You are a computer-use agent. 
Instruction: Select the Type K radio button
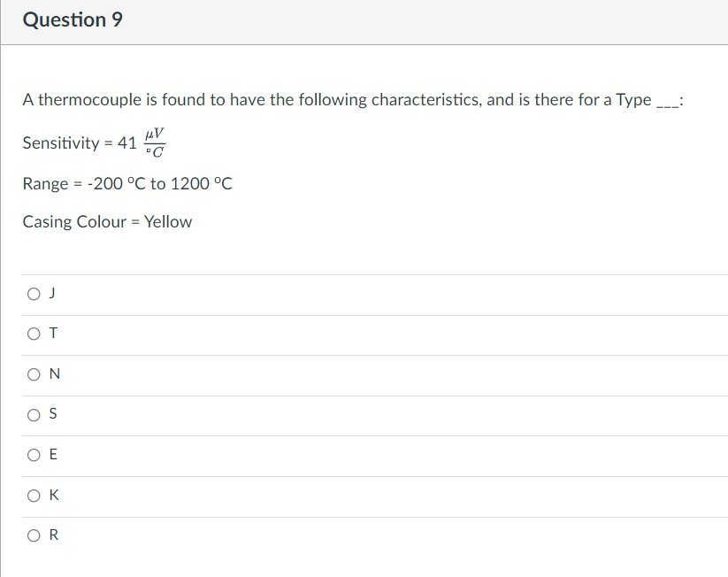33,495
